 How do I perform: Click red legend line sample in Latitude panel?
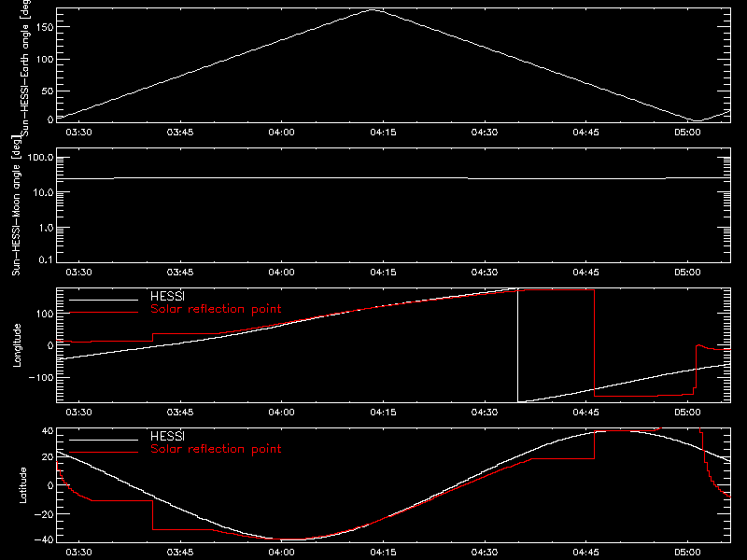click(x=104, y=453)
